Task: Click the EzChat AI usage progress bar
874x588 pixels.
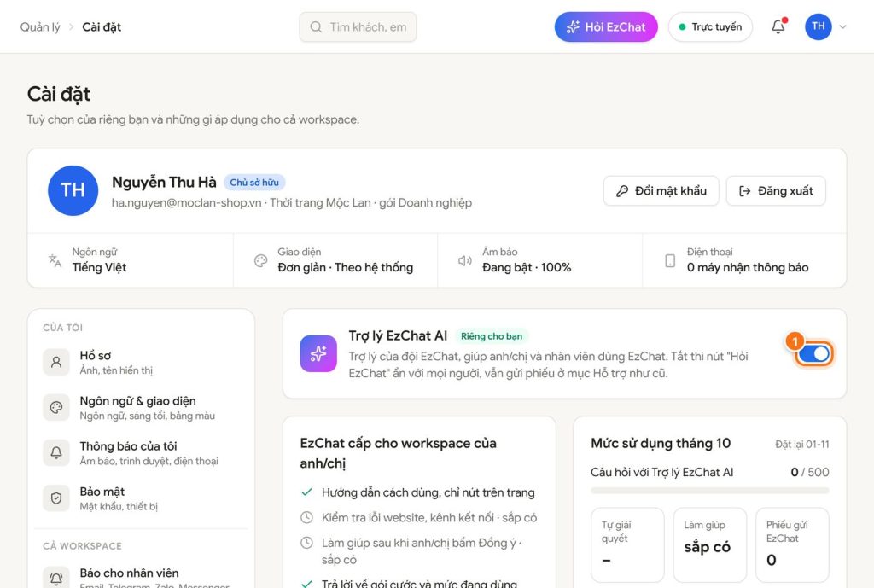Action: 709,491
